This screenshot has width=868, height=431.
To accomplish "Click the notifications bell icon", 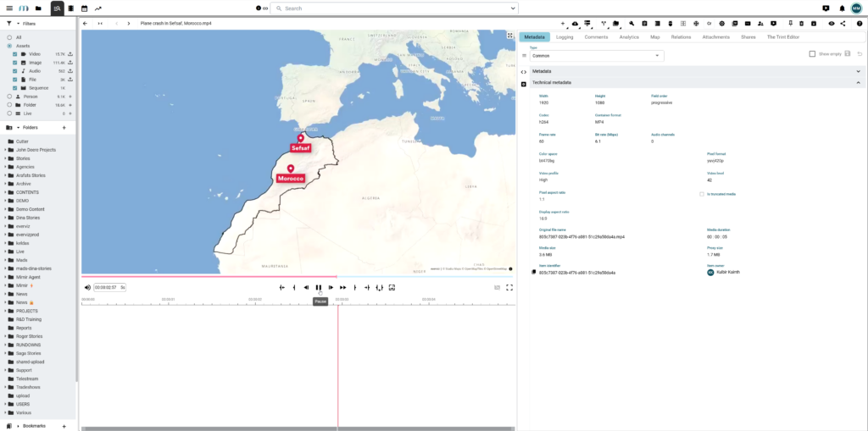I will (x=842, y=8).
